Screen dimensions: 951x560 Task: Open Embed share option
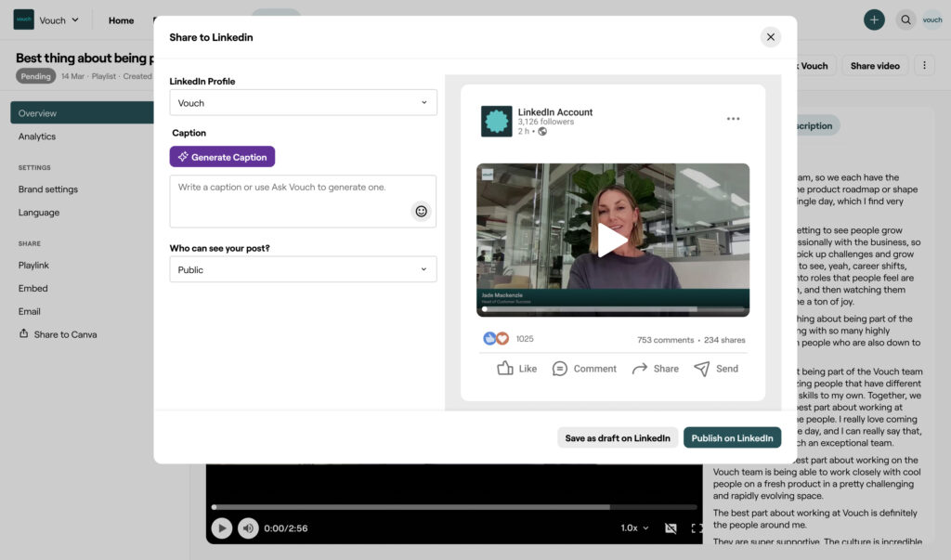tap(33, 288)
